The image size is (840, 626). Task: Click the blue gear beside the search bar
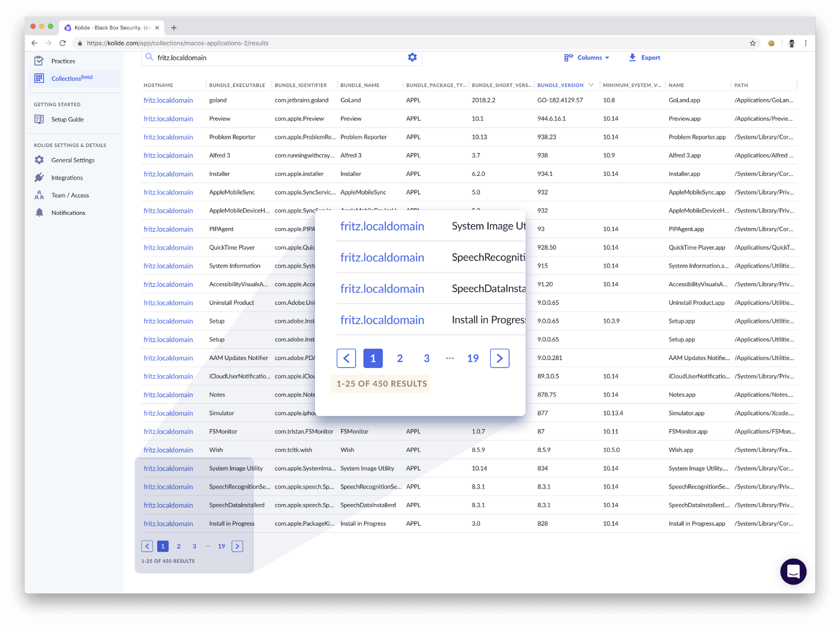(412, 57)
